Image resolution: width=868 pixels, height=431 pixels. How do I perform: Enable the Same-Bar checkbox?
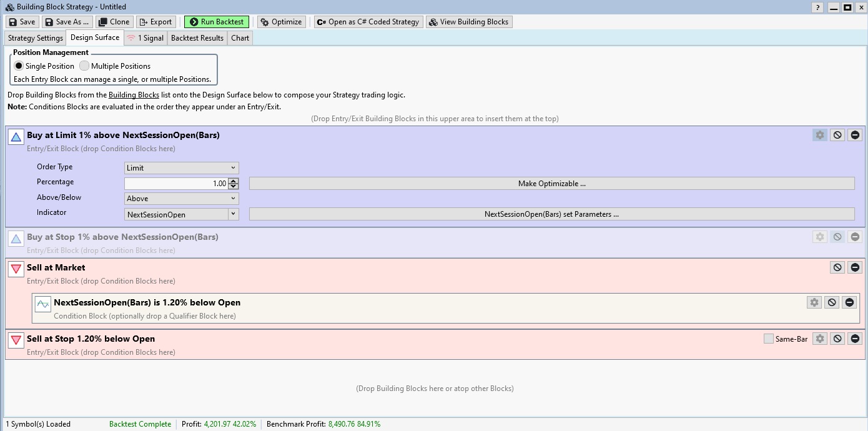tap(769, 339)
